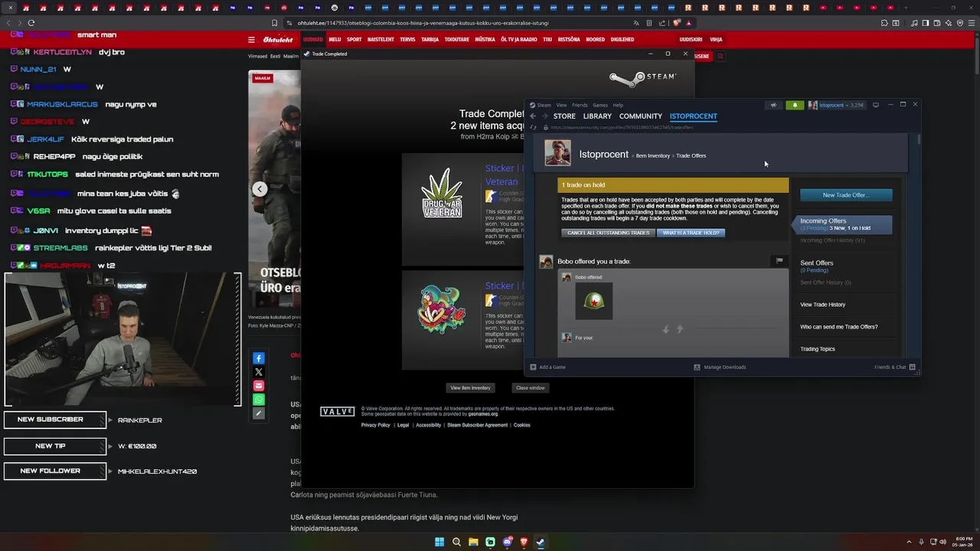Click Item Inventory breadcrumb link
Screen dimensions: 980x551
(x=653, y=155)
